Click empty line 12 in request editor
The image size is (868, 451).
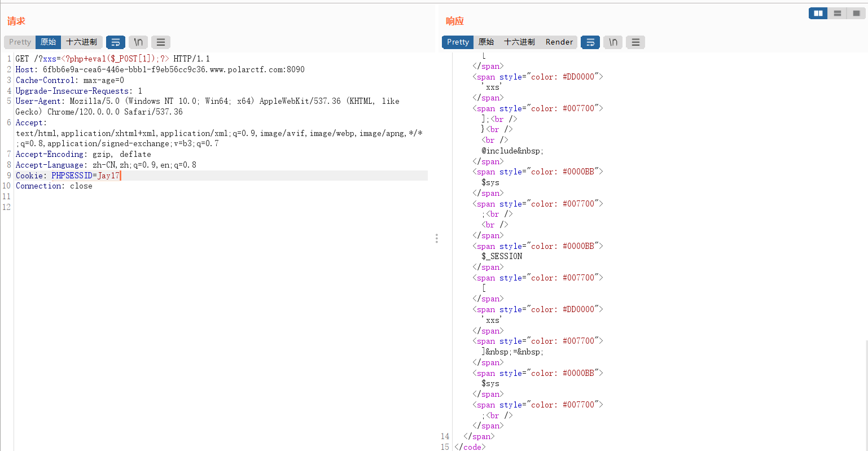tap(221, 207)
